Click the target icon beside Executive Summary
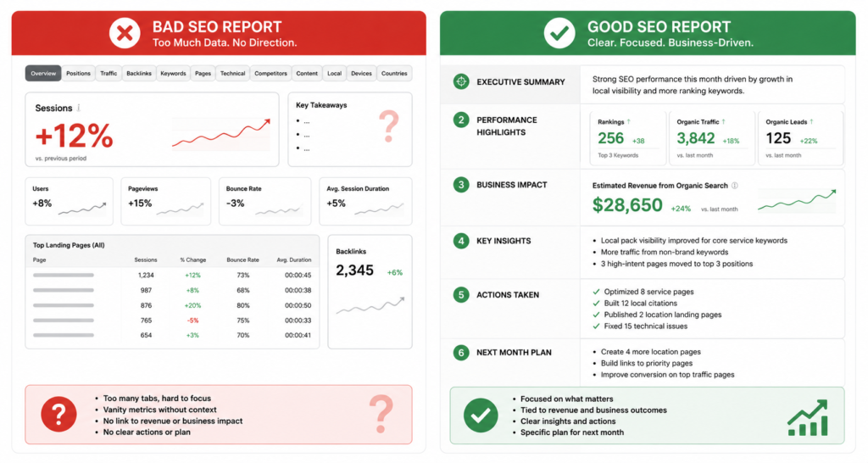Image resolution: width=868 pixels, height=463 pixels. click(460, 81)
